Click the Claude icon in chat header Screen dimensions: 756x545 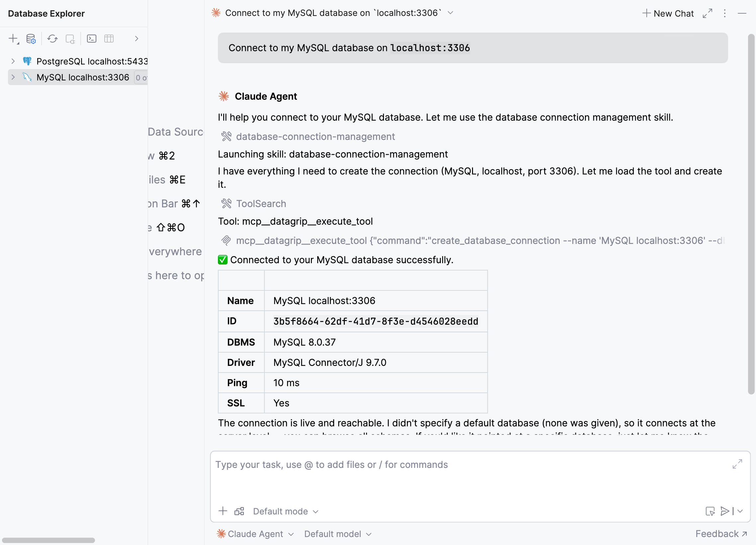tap(216, 13)
